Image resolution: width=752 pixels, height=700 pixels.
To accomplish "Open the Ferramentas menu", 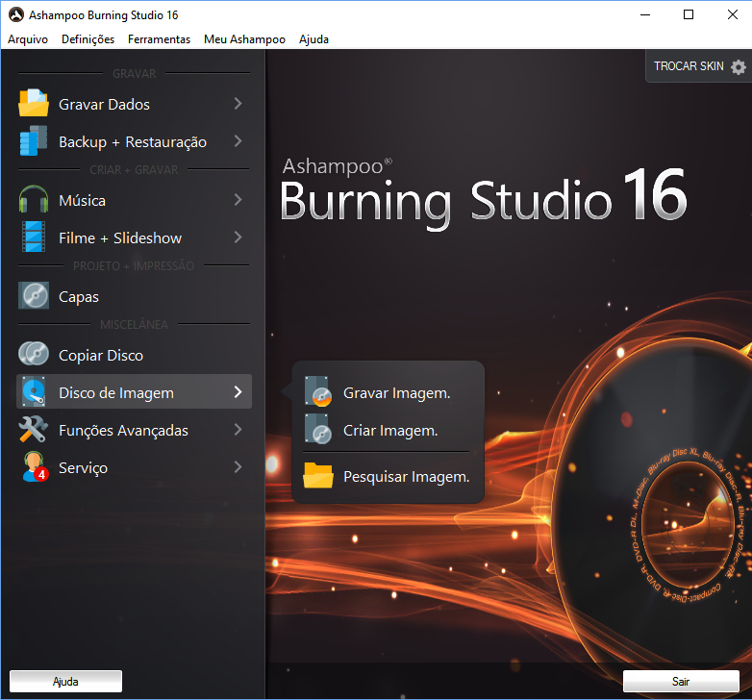I will (159, 39).
